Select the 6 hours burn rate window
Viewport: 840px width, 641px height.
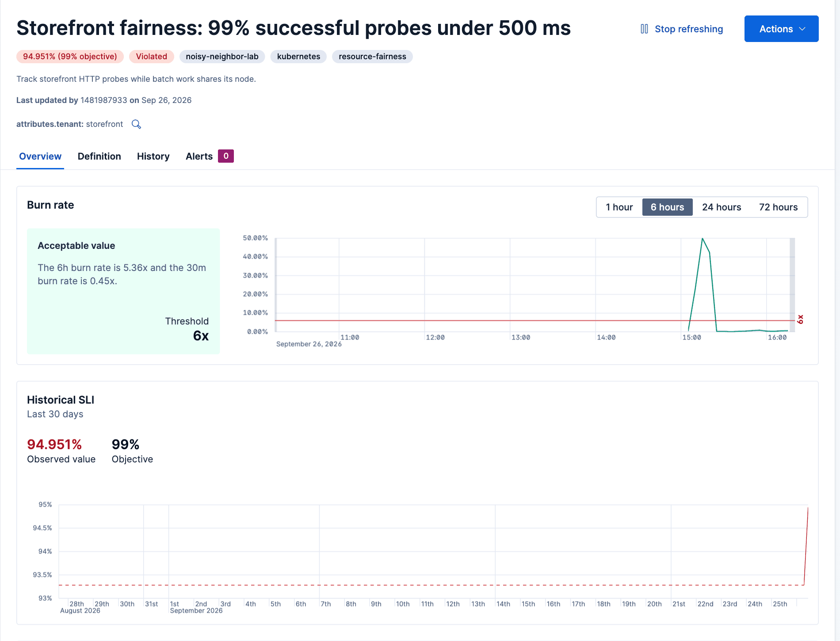pyautogui.click(x=667, y=207)
